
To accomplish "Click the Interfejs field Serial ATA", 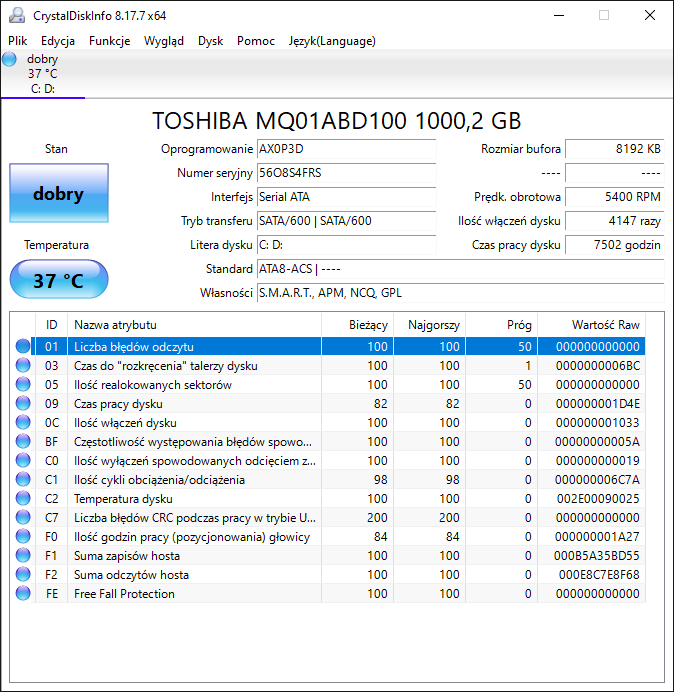I will [346, 196].
